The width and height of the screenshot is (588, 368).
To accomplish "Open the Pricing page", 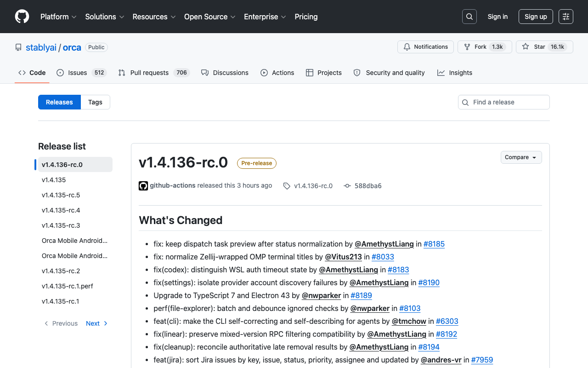I will point(306,17).
